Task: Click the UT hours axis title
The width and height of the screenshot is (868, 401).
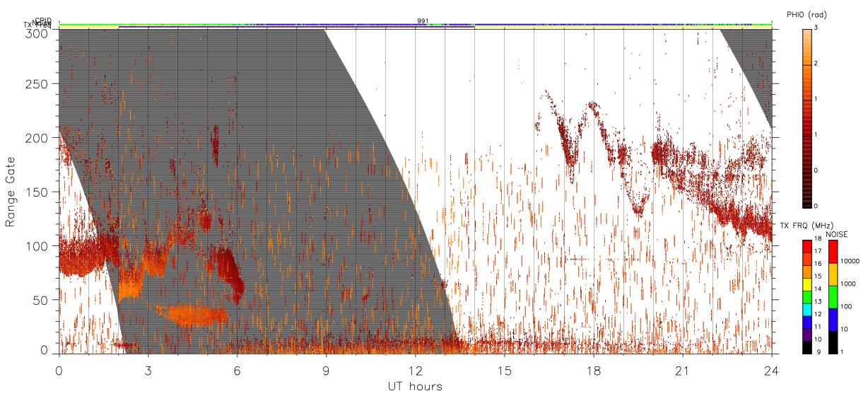Action: tap(415, 386)
